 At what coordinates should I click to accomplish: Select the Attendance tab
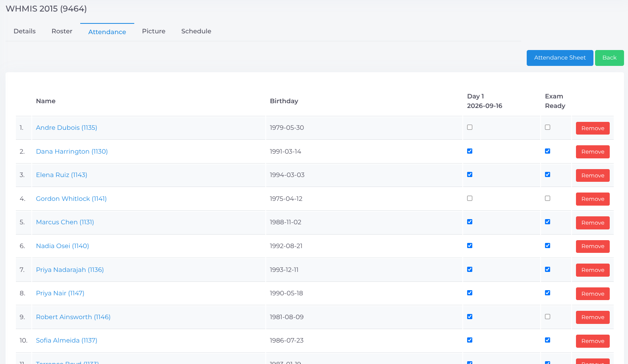[107, 32]
